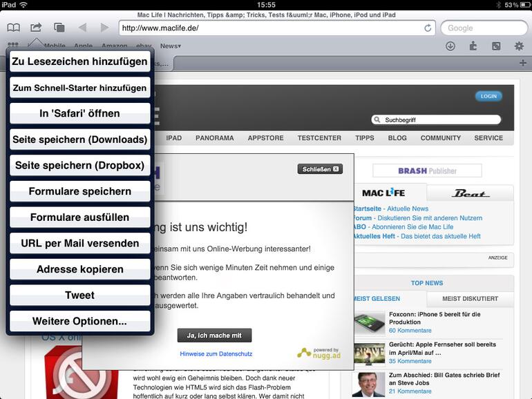532x399 pixels.
Task: Open the PANORAMA navigation tab
Action: (x=214, y=138)
